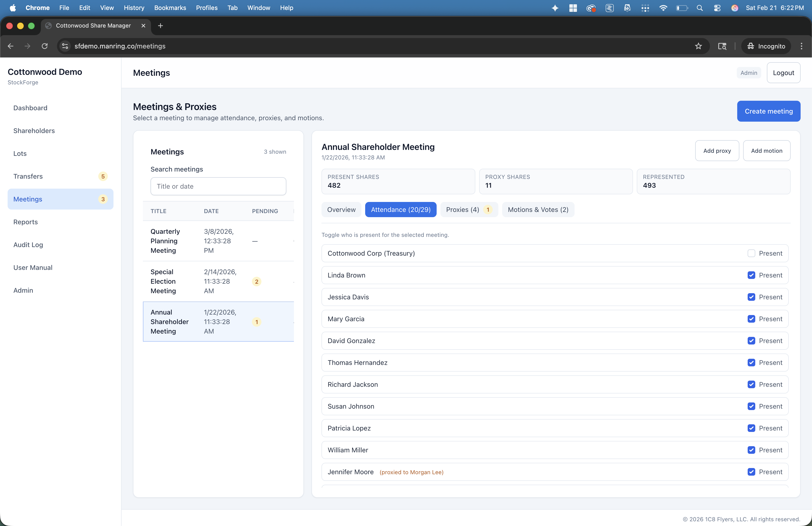Click Add proxy for the meeting
The width and height of the screenshot is (812, 526).
tap(717, 151)
